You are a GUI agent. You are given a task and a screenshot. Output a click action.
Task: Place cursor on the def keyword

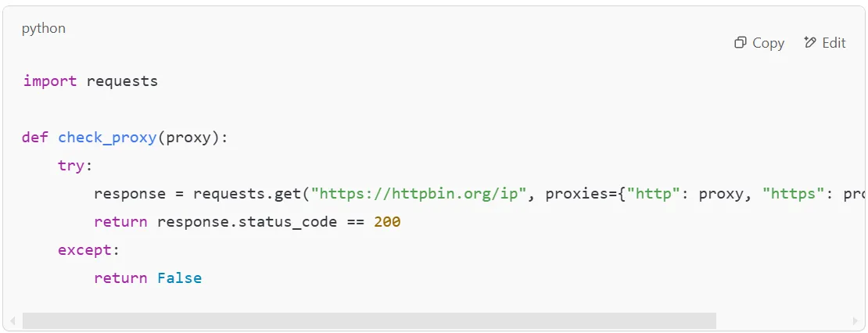[35, 138]
